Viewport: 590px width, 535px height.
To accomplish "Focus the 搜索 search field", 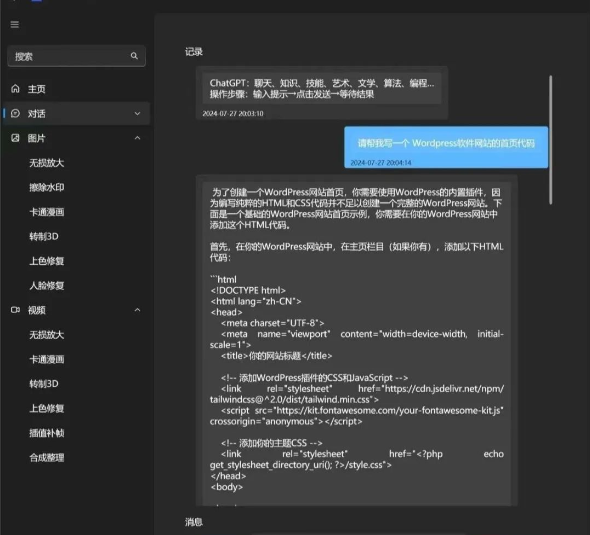I will 76,56.
